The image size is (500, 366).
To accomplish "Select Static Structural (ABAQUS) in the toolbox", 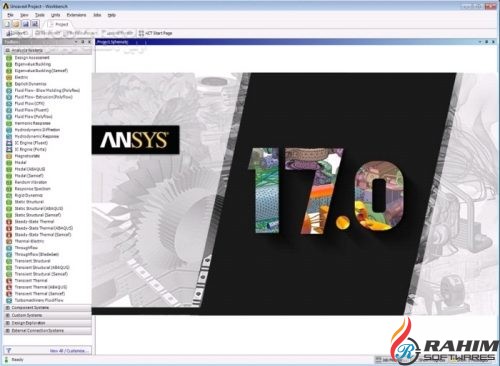I will pyautogui.click(x=39, y=208).
